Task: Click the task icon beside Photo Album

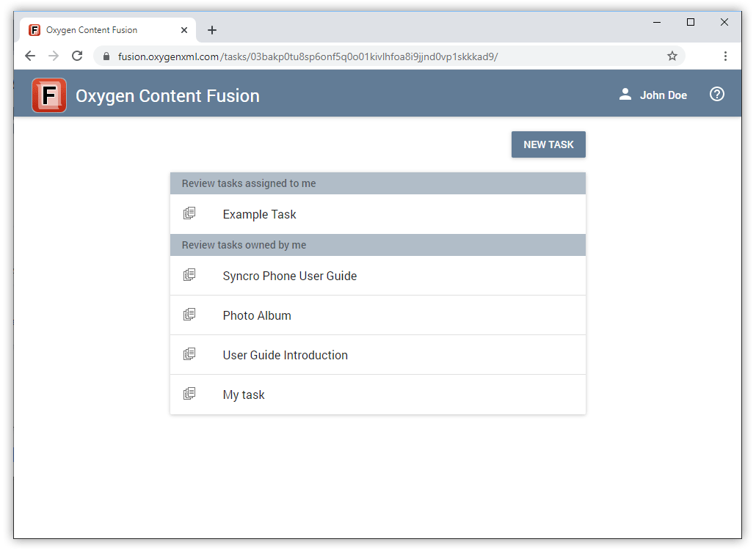Action: click(x=189, y=315)
